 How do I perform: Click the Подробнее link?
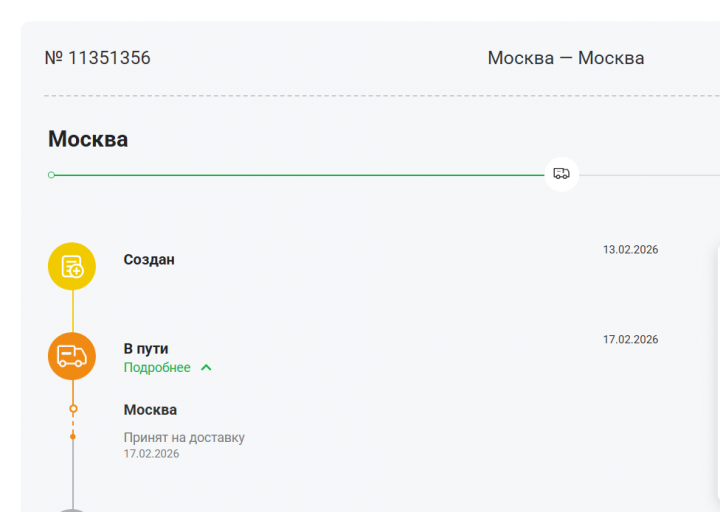point(157,368)
